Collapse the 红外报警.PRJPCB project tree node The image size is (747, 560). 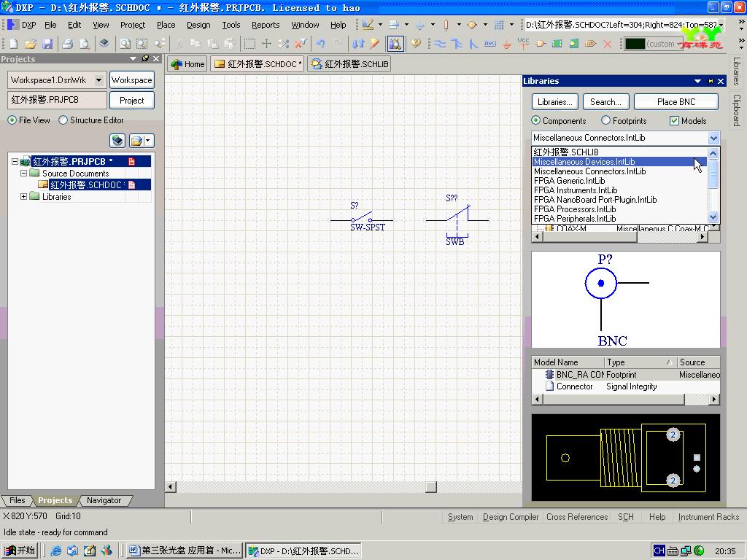[15, 161]
